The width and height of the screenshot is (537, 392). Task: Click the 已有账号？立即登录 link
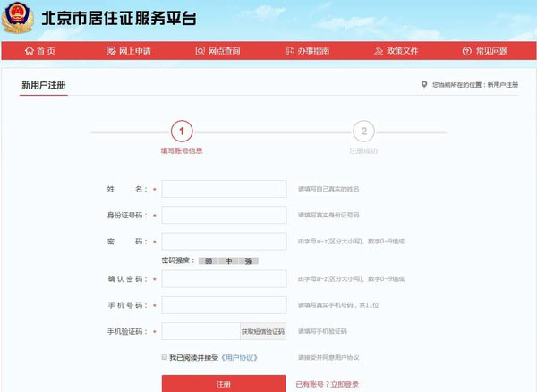[326, 384]
